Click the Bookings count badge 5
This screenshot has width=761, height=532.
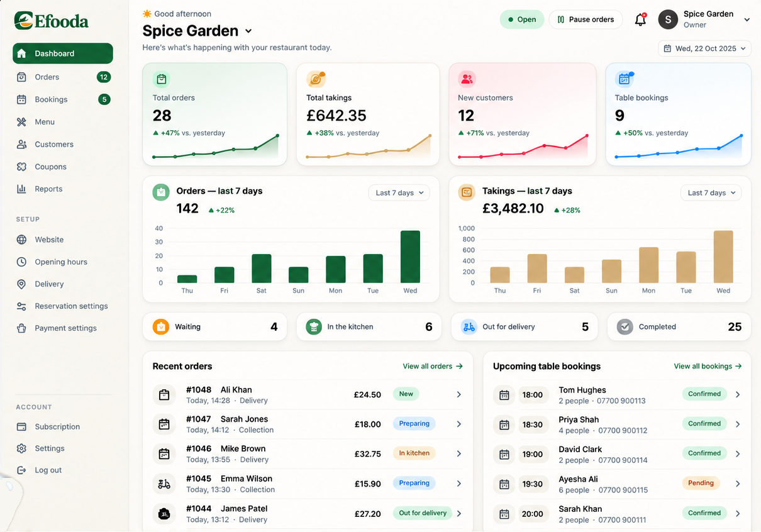pyautogui.click(x=104, y=99)
